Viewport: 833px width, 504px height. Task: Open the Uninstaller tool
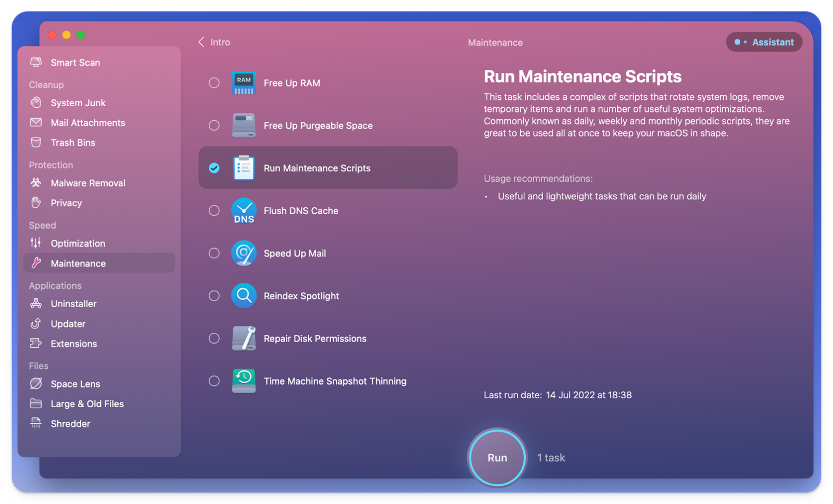click(73, 304)
